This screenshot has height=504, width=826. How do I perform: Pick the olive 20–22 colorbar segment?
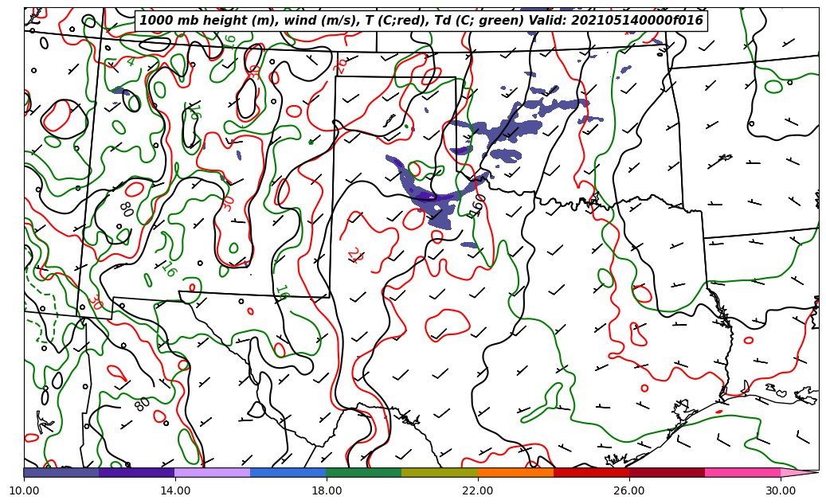coord(440,472)
